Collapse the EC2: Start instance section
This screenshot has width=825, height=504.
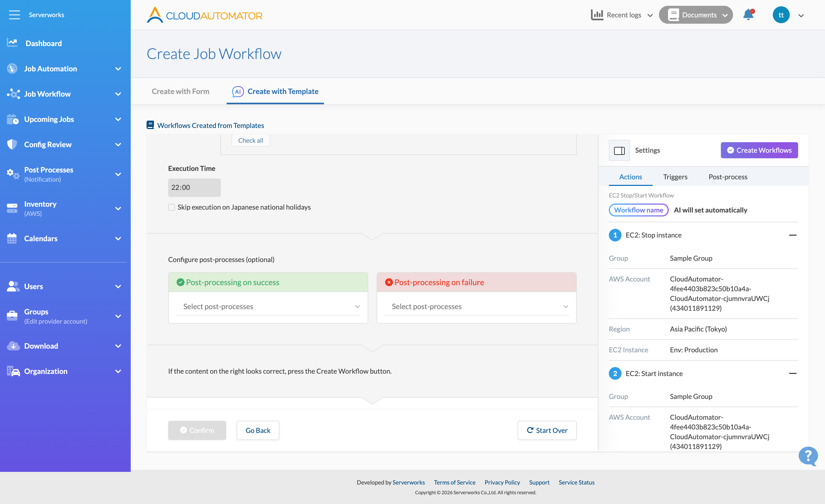point(793,374)
